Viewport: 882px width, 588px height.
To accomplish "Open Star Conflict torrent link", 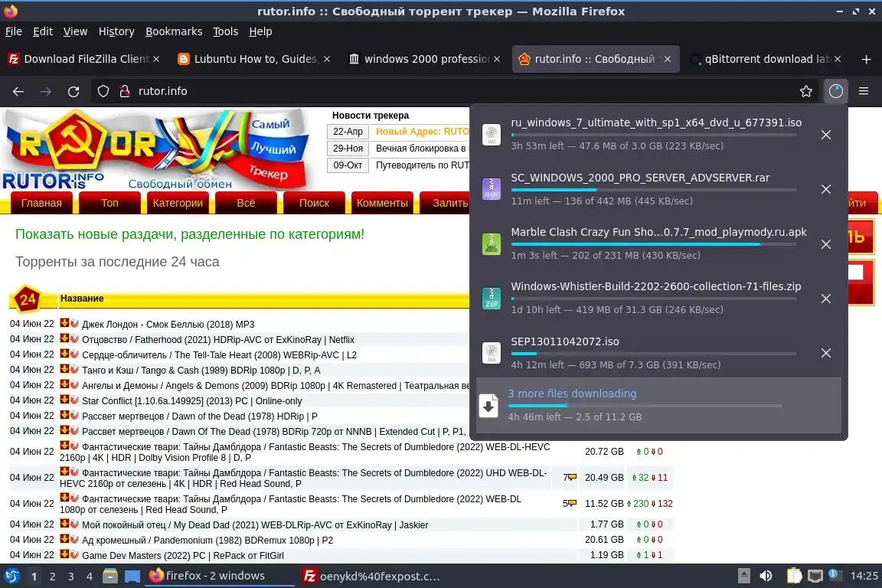I will point(192,401).
